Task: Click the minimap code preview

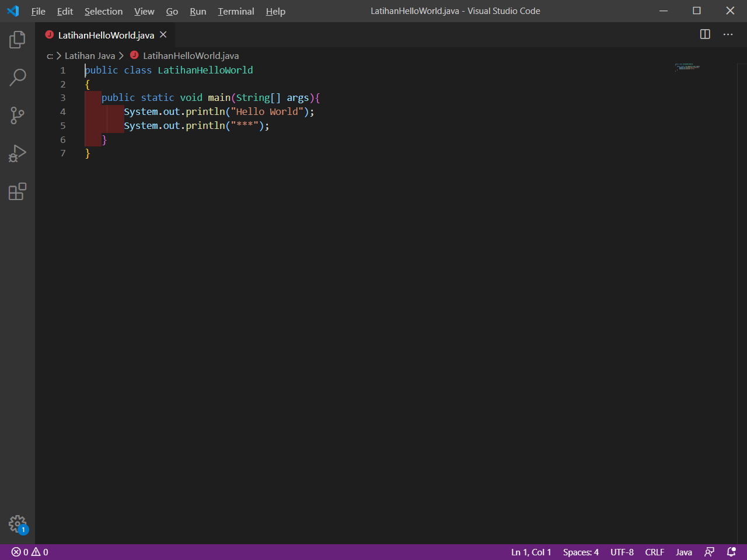Action: [687, 68]
